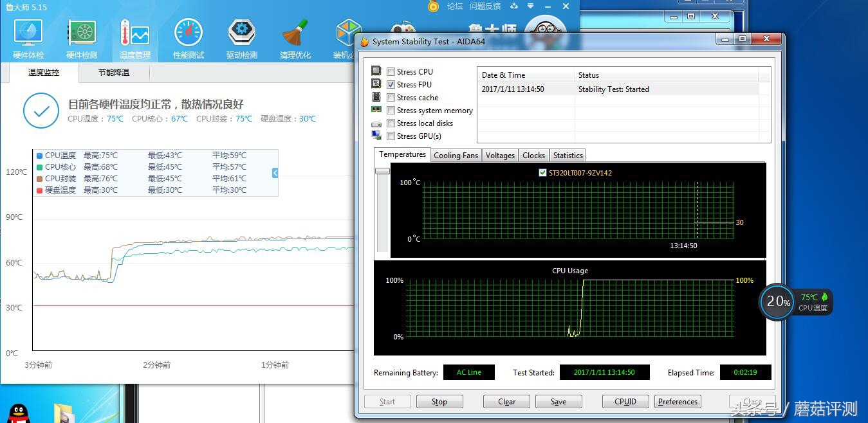Switch to the 节能降温 tab
Screen dimensions: 868x423
pos(114,73)
